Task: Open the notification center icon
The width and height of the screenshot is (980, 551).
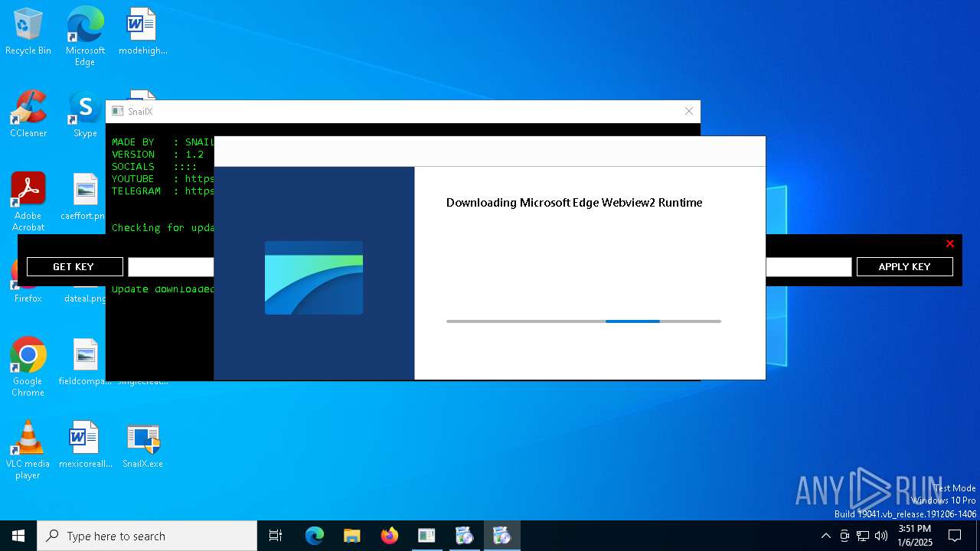Action: (955, 536)
